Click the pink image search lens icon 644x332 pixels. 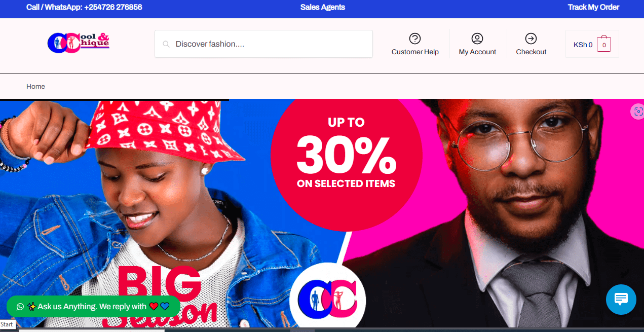pyautogui.click(x=638, y=112)
